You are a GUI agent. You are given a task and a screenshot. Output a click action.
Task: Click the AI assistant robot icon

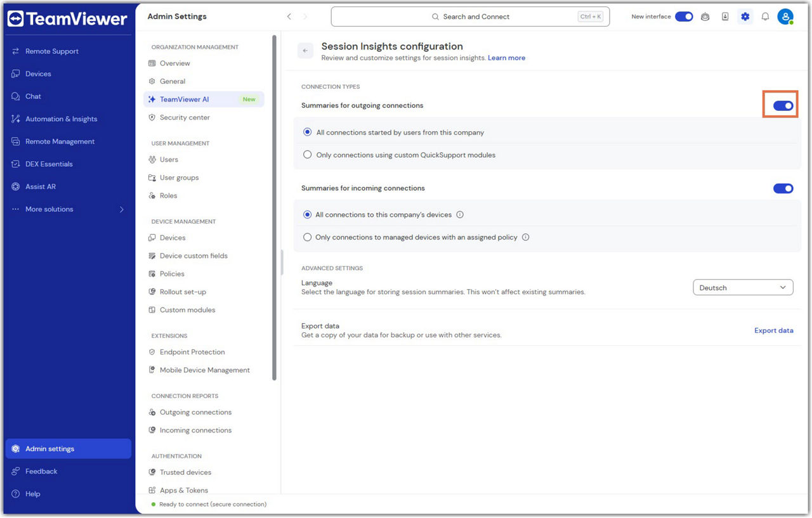[705, 16]
